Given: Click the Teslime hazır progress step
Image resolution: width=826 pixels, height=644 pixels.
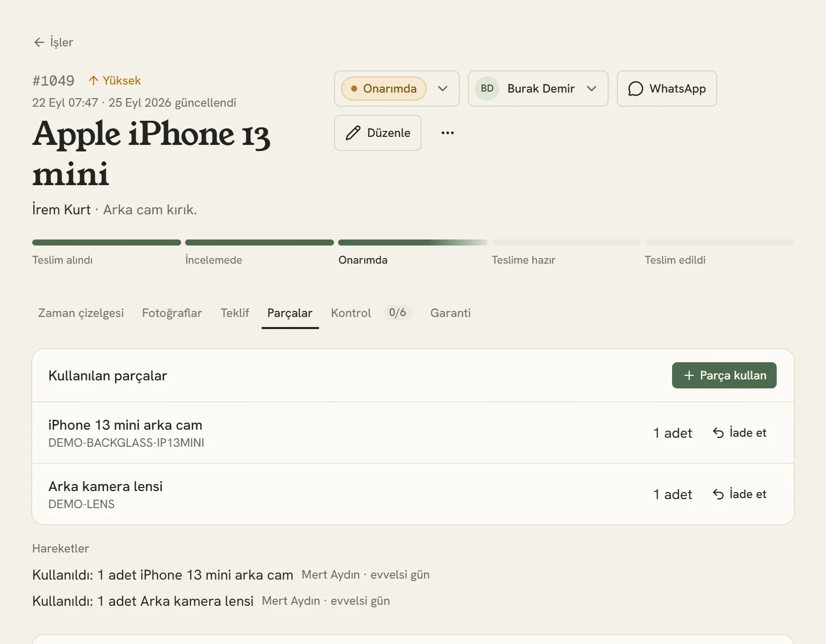Looking at the screenshot, I should pos(566,253).
